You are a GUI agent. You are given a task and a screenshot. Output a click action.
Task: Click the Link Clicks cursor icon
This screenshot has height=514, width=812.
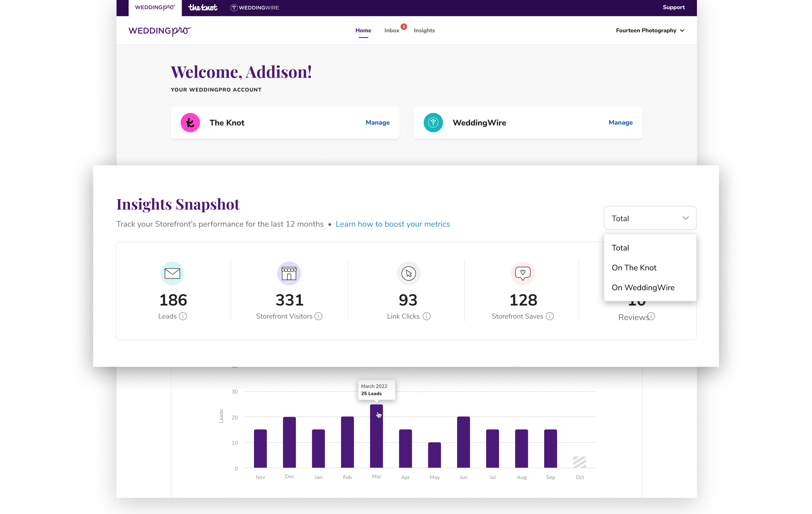tap(408, 273)
